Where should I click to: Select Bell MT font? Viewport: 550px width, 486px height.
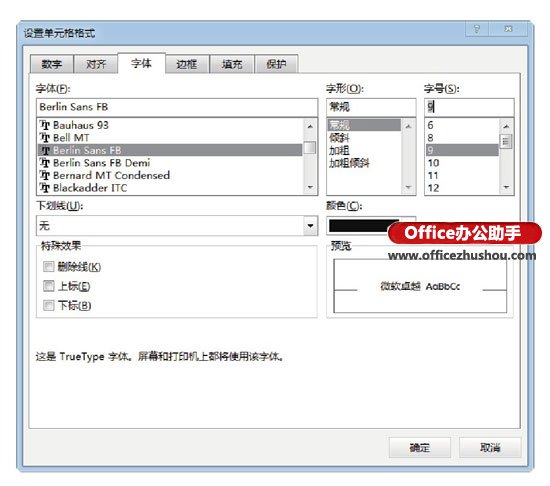[x=170, y=138]
